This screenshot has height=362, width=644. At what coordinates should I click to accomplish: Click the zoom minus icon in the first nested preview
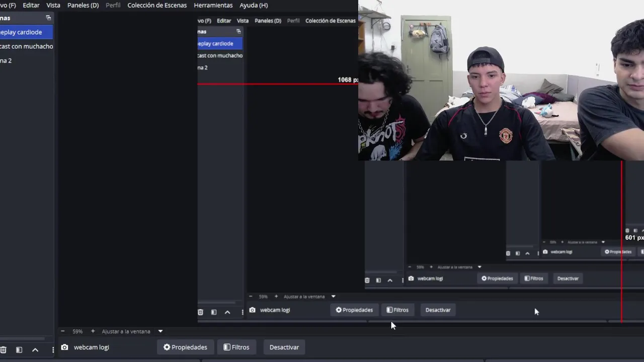coord(251,297)
